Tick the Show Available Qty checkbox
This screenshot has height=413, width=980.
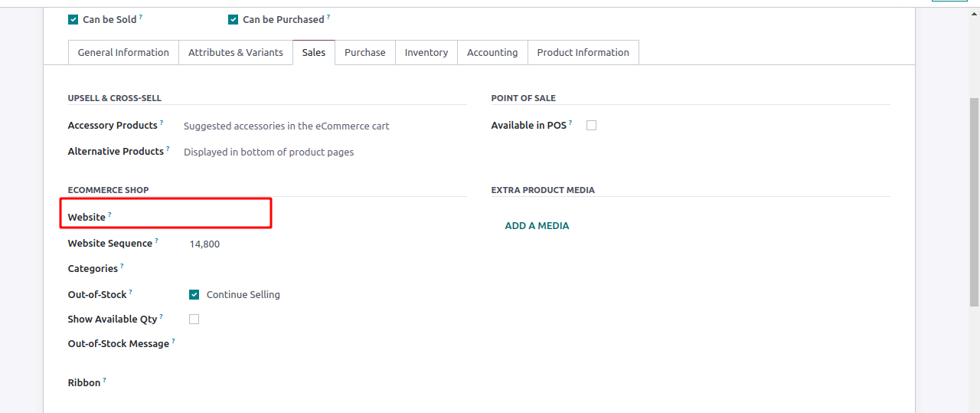(194, 320)
